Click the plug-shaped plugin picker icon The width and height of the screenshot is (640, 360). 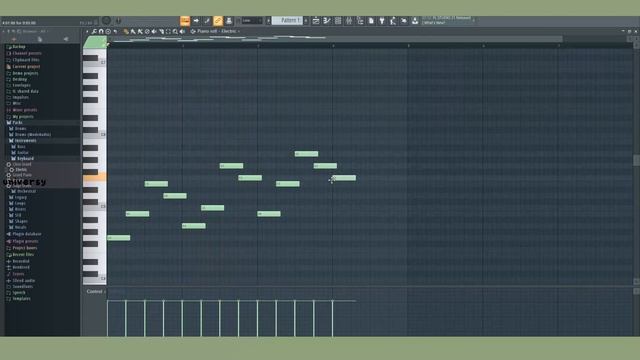click(382, 20)
